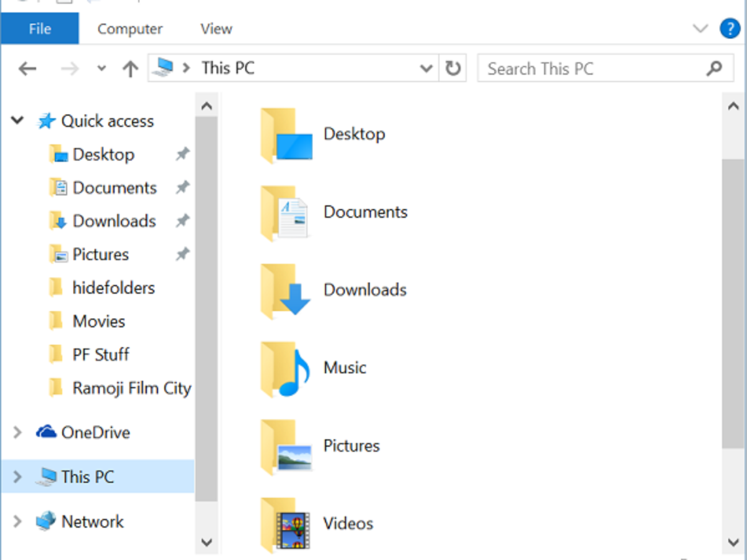Click the Videos label in main pane
The image size is (747, 560).
(x=348, y=523)
